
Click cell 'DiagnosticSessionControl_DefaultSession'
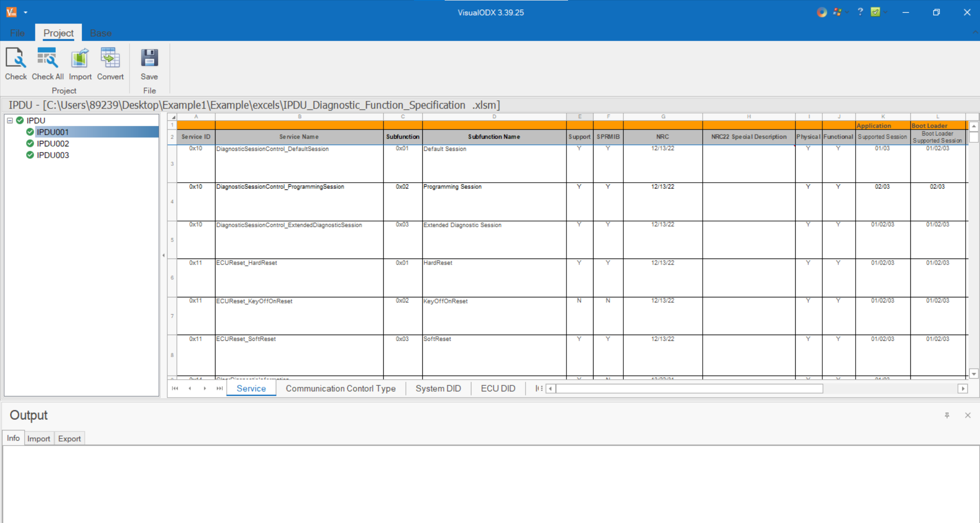[x=299, y=164]
